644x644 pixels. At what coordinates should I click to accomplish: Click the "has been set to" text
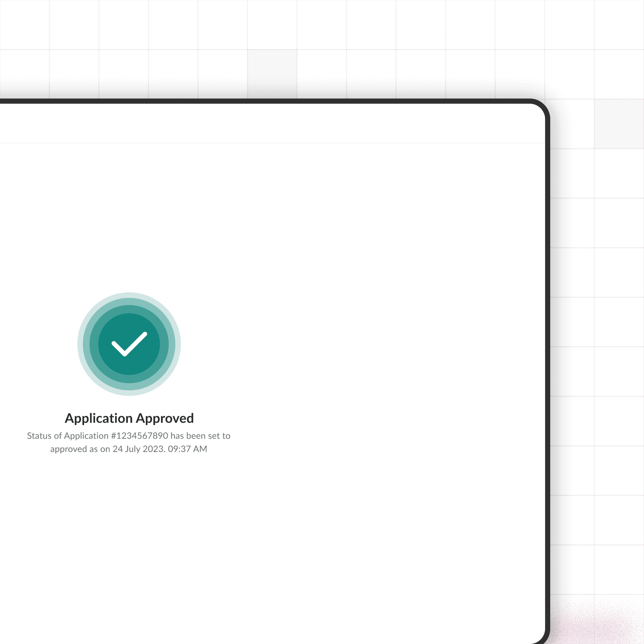(x=200, y=436)
